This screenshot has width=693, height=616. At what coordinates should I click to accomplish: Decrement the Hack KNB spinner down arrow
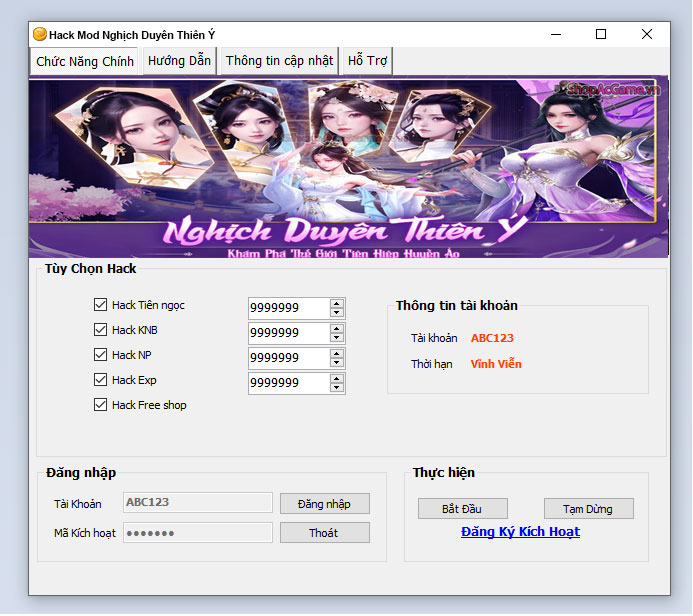(x=337, y=338)
